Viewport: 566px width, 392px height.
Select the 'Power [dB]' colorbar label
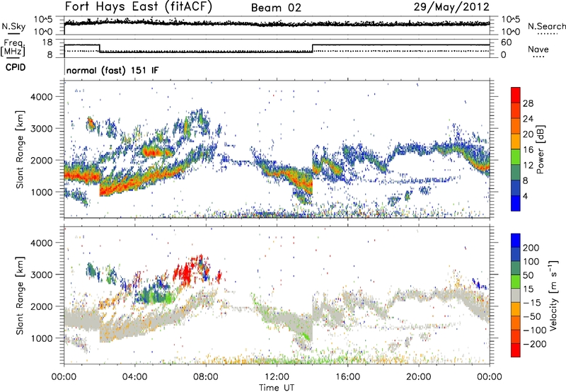point(540,149)
